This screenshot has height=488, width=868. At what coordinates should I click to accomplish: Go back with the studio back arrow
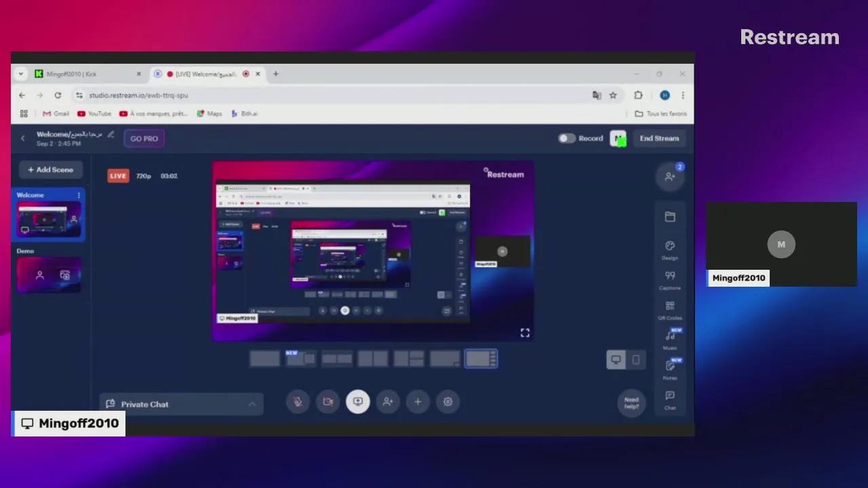(22, 138)
